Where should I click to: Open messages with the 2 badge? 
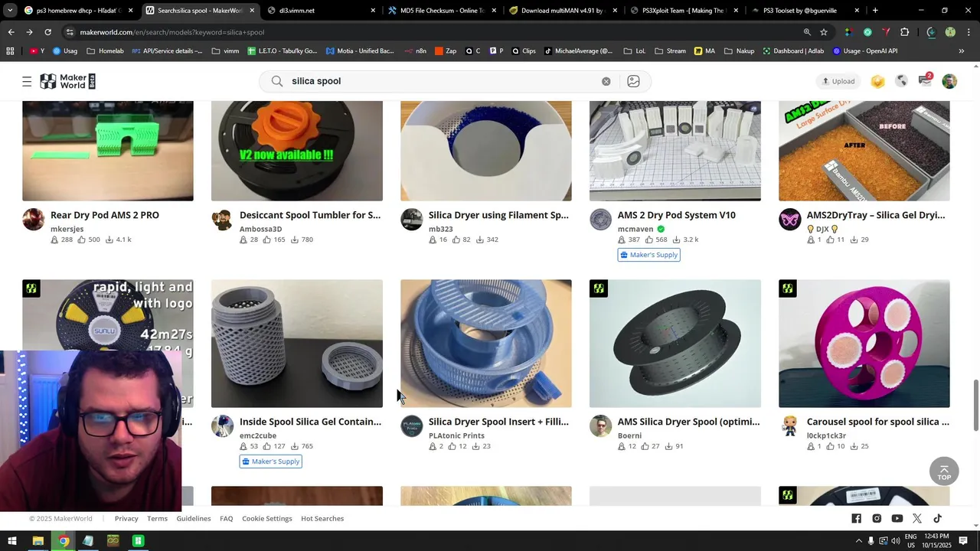pyautogui.click(x=925, y=80)
